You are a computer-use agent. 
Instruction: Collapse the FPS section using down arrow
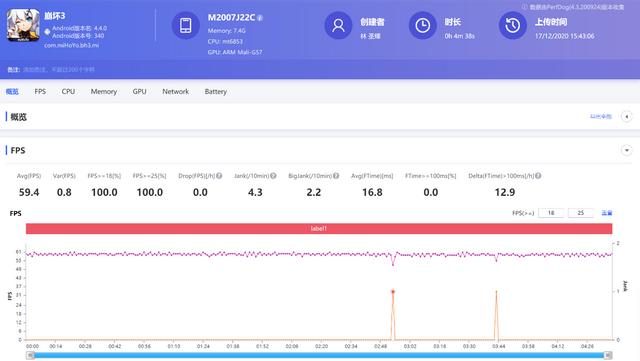click(627, 150)
